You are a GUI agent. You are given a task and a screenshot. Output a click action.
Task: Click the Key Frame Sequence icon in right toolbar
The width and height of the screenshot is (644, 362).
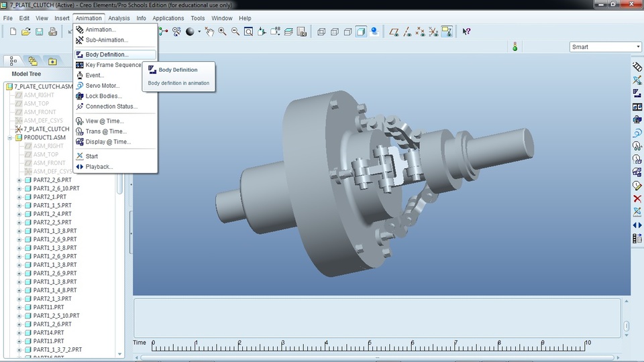point(637,107)
